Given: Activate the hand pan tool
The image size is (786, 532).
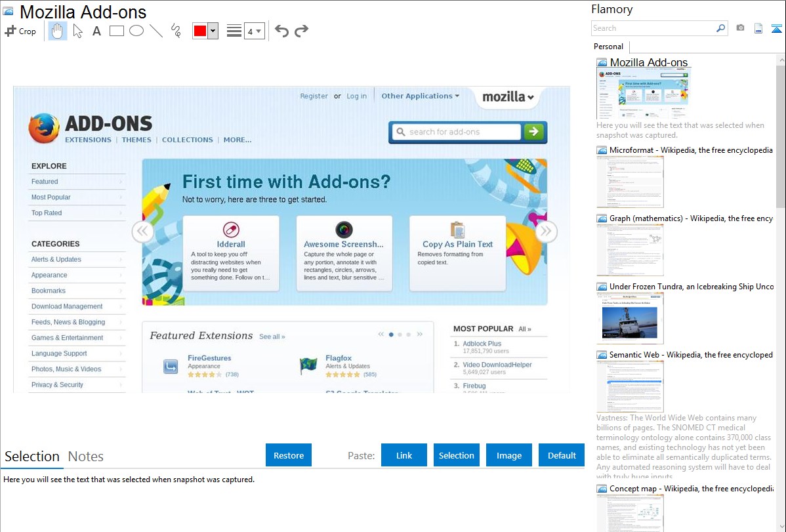Looking at the screenshot, I should coord(58,31).
